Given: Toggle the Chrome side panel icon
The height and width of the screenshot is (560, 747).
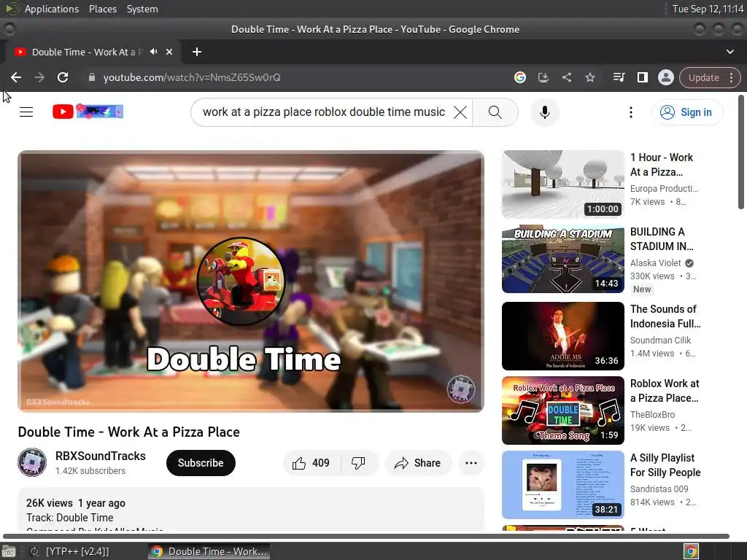Looking at the screenshot, I should 642,77.
